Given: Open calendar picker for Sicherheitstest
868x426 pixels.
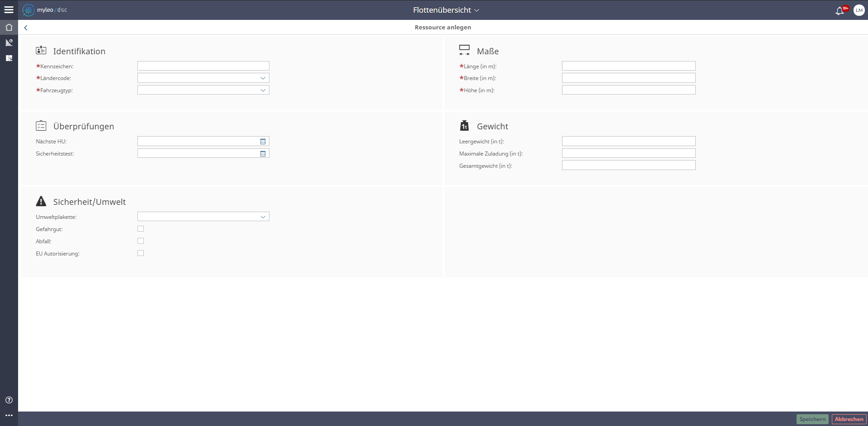Looking at the screenshot, I should click(263, 154).
